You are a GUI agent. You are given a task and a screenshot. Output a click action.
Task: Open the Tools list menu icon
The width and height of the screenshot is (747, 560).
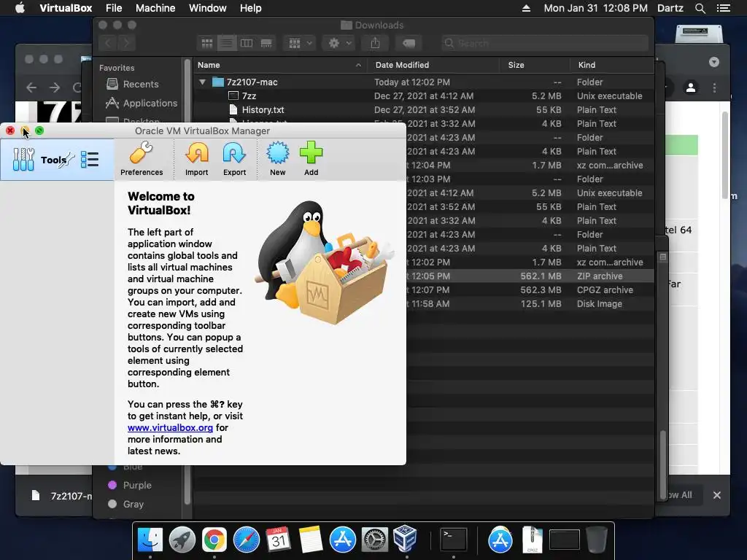(90, 160)
